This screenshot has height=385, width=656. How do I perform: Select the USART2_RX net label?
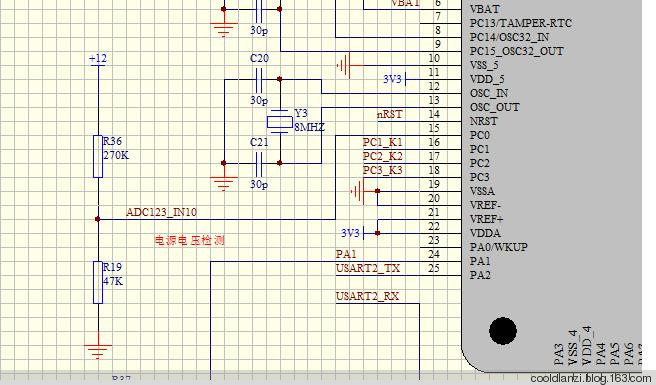coord(367,296)
